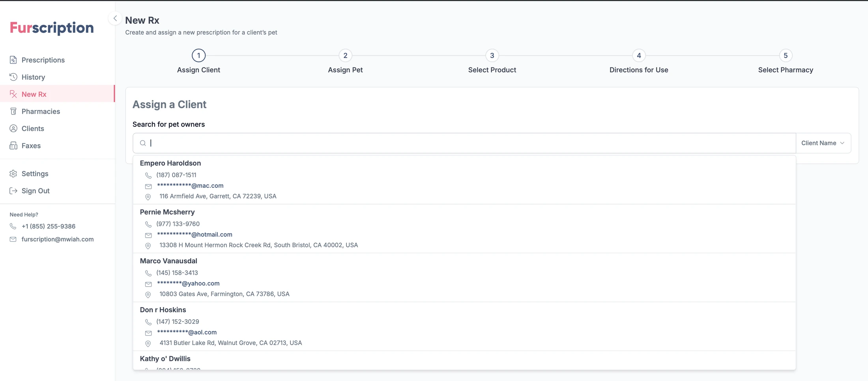Viewport: 868px width, 381px height.
Task: Select client Empero Haroldson
Action: pyautogui.click(x=464, y=180)
